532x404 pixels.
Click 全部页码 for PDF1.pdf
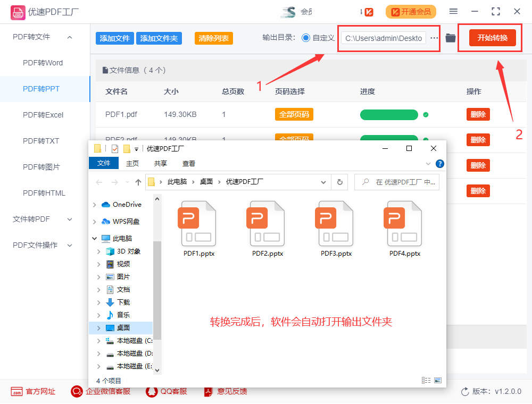pos(294,115)
